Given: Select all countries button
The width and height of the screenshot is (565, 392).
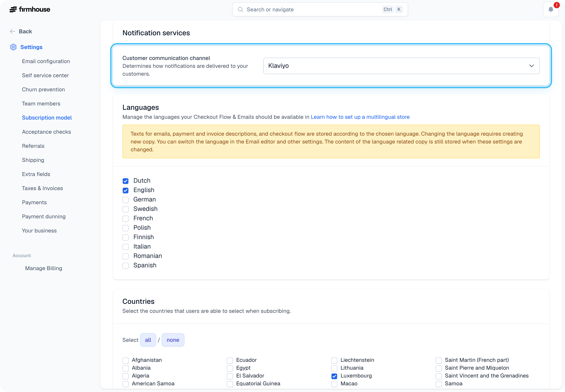Looking at the screenshot, I should click(x=148, y=340).
